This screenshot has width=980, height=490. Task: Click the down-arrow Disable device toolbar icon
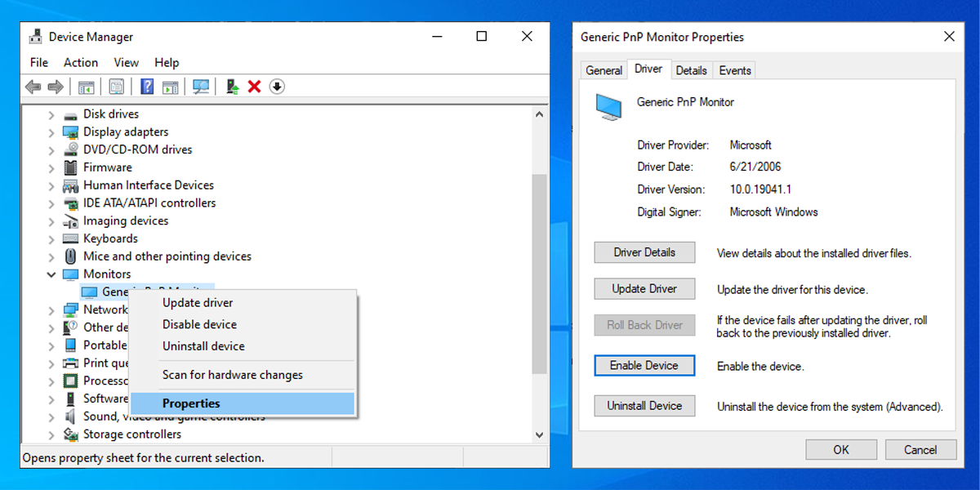click(277, 87)
